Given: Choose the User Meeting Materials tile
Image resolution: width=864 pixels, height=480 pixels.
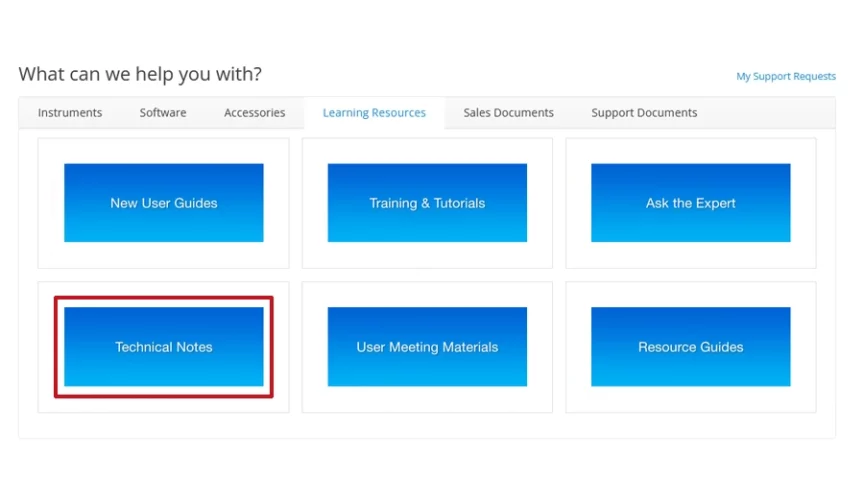Looking at the screenshot, I should click(x=427, y=347).
